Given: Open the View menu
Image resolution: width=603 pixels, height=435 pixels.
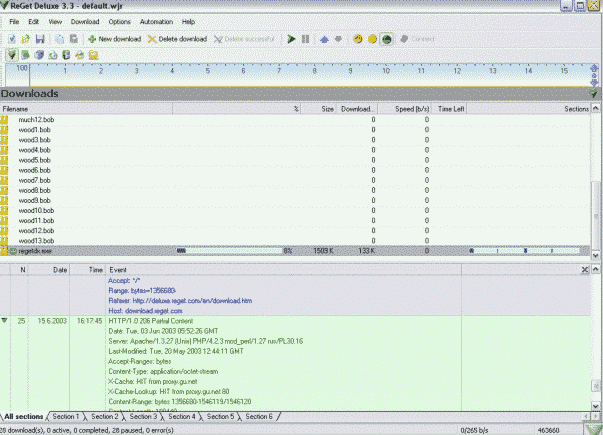Looking at the screenshot, I should pos(55,22).
